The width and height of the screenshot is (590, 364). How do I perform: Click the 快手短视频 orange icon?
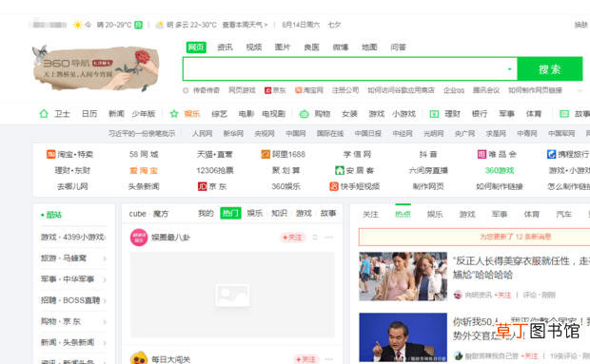[x=334, y=186]
